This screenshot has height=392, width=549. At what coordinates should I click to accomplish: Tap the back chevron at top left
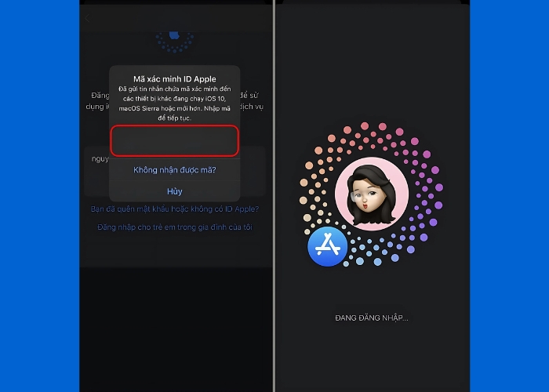coord(87,18)
